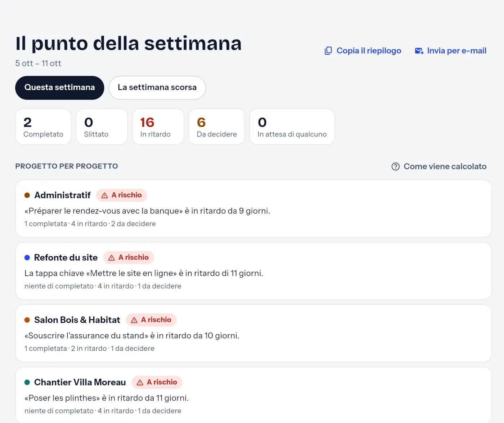Screen dimensions: 504x423
Task: Click the Il punto della settimana title
Action: [x=129, y=43]
